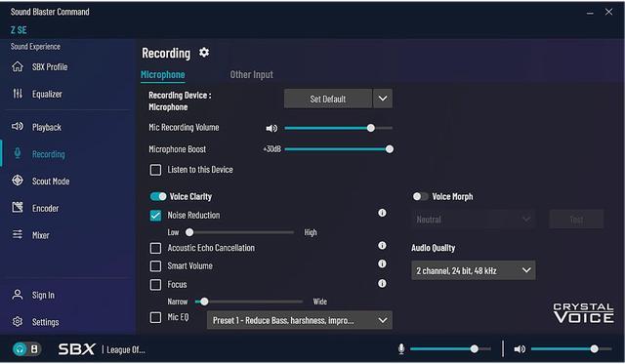Click the Scout Mode crosshair icon
625x364 pixels.
click(18, 181)
